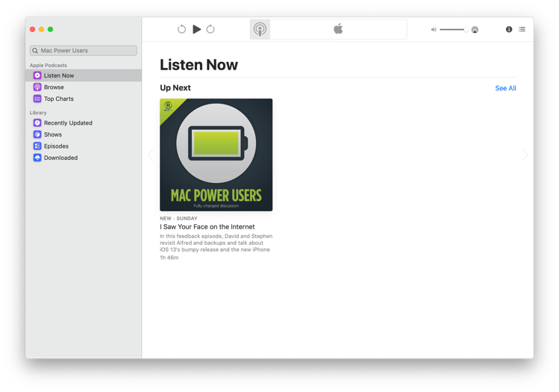
Task: Open the Up Next queue list icon
Action: (522, 29)
